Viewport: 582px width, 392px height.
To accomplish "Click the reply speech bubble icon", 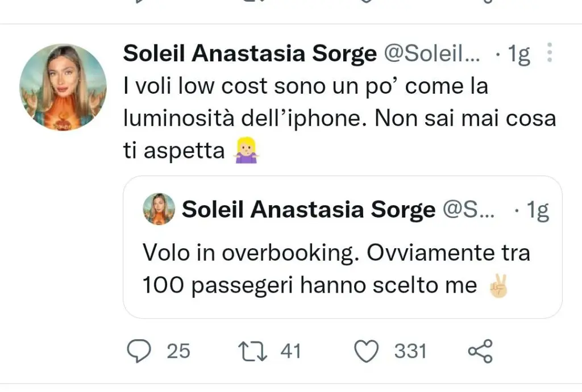I will point(138,352).
